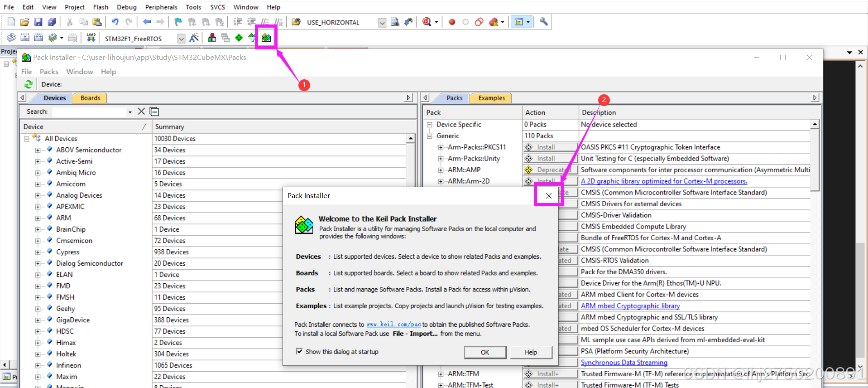Click the Download LOAD icon
This screenshot has height=388, width=868.
click(x=91, y=38)
